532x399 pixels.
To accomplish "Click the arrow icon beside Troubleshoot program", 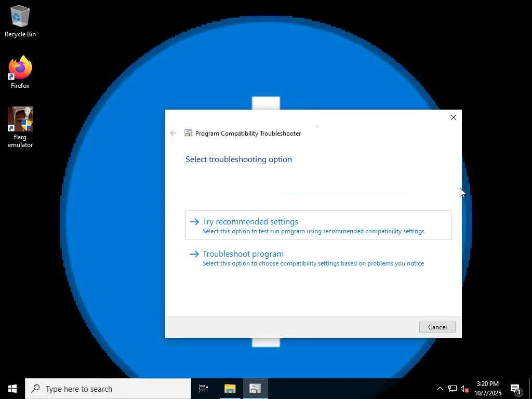I will 194,254.
